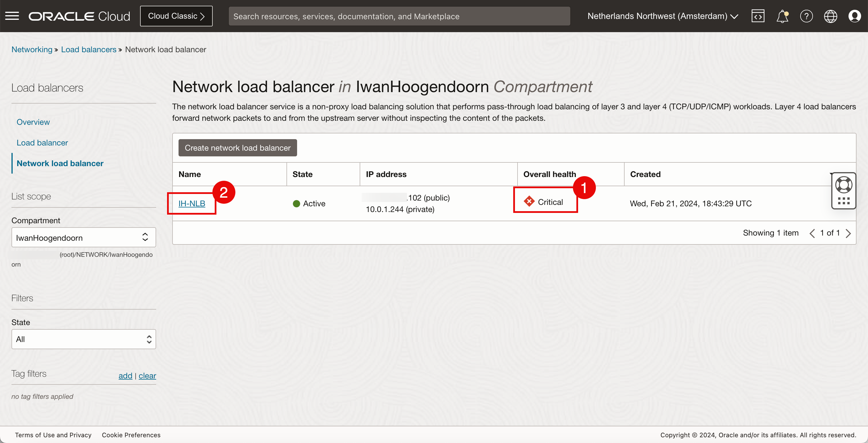Screen dimensions: 868x443
Task: Open the language globe icon
Action: tap(830, 16)
